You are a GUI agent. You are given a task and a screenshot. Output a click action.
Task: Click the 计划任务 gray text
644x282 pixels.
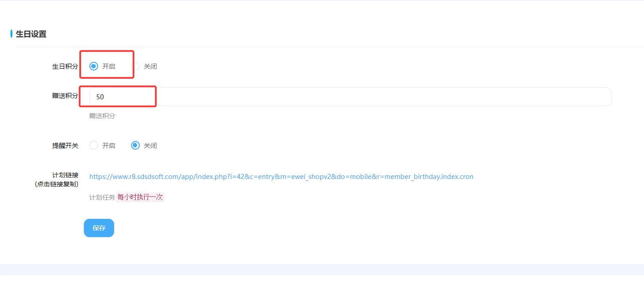102,198
